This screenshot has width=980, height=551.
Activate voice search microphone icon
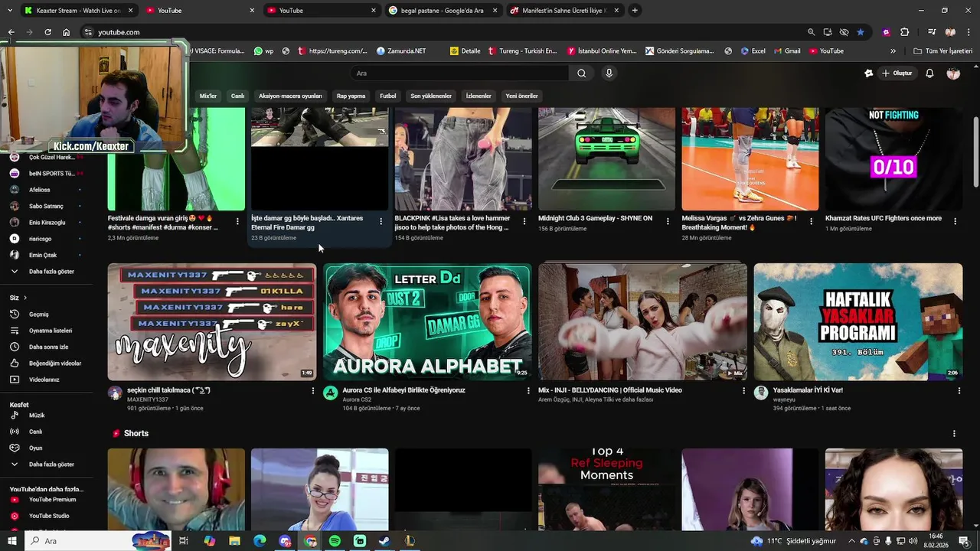(609, 73)
